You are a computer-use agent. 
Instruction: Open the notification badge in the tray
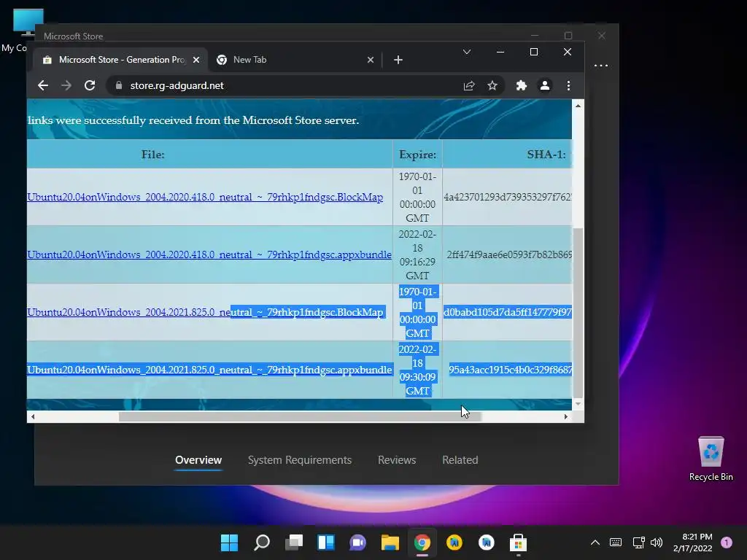[x=727, y=542]
